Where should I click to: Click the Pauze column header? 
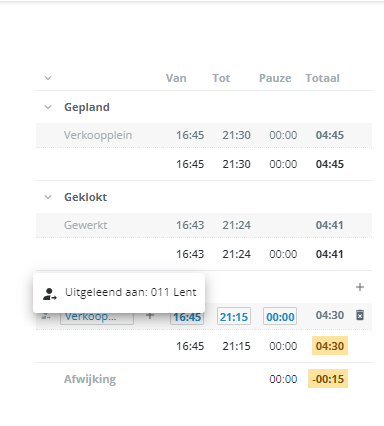(275, 78)
